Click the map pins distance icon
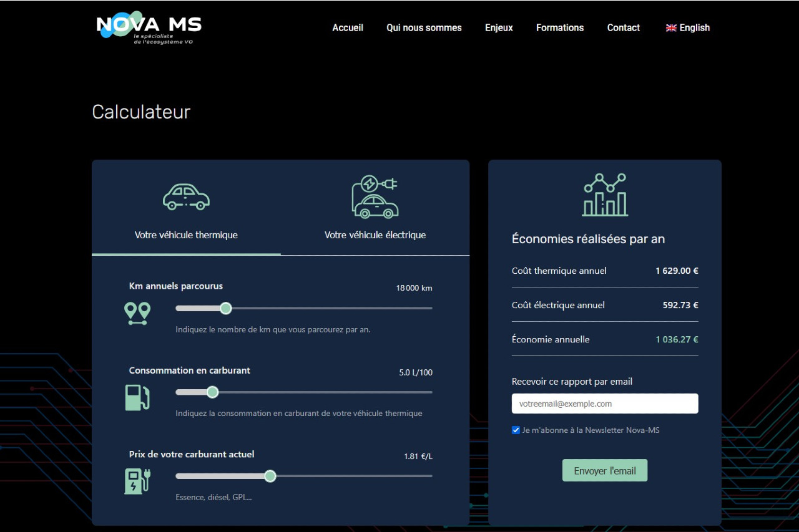Screen dimensions: 799x532 pos(137,313)
